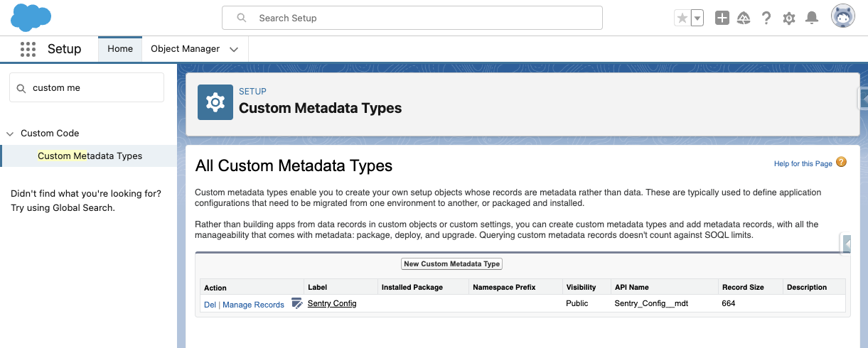Open the Global Actions plus icon
Viewport: 868px width, 348px height.
click(x=722, y=18)
